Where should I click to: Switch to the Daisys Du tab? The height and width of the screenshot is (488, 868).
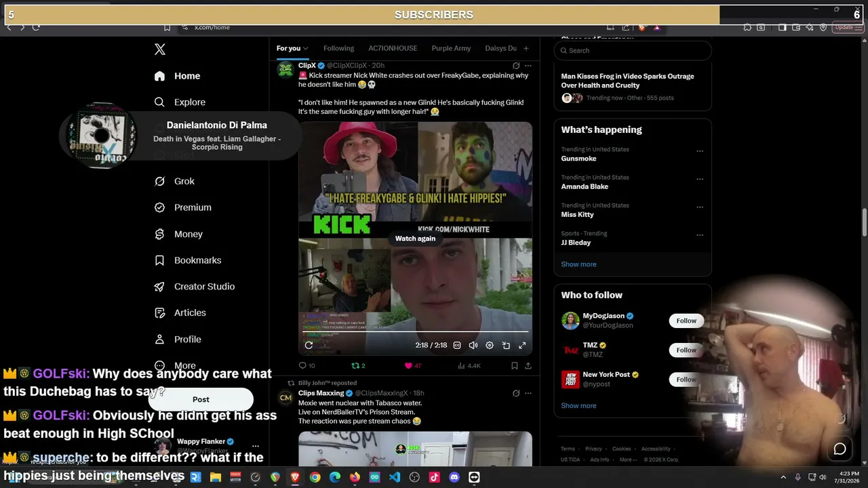(x=501, y=48)
